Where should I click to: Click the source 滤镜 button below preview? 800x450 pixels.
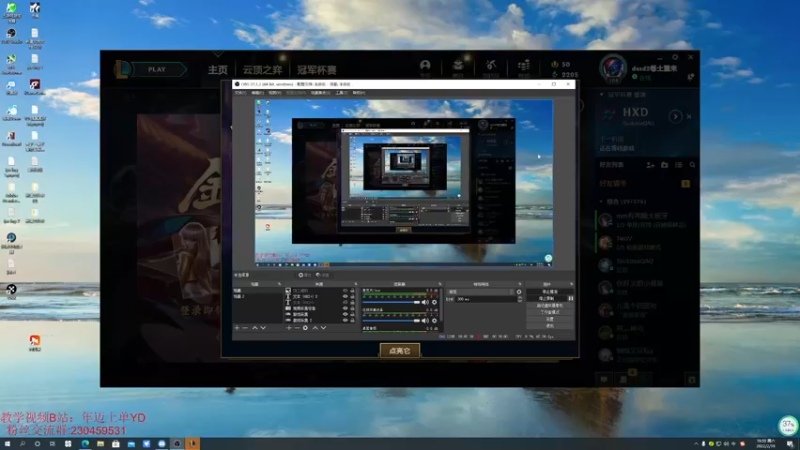point(322,275)
